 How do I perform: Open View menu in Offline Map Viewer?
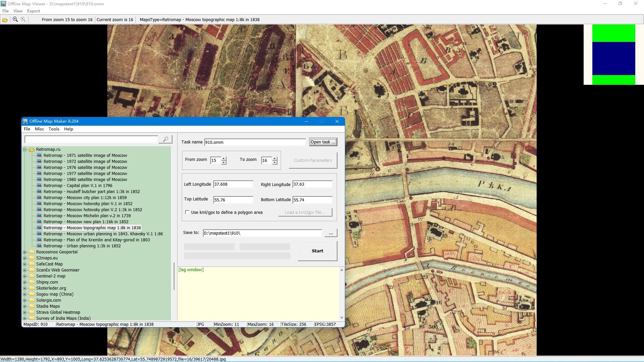18,11
